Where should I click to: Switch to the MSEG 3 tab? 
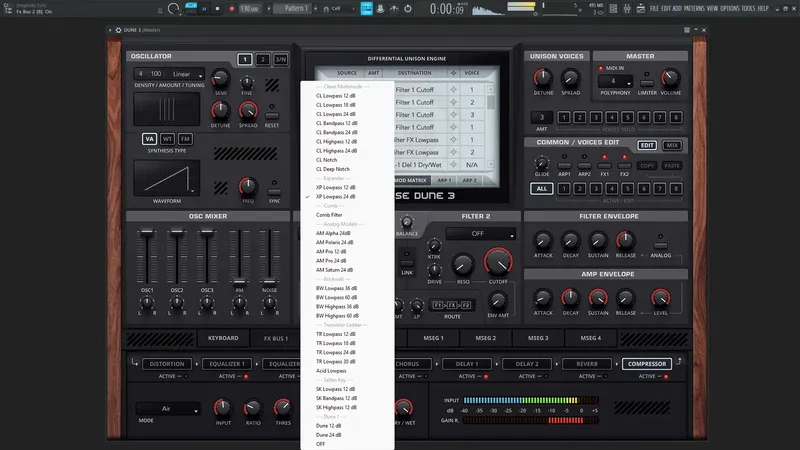click(x=538, y=338)
